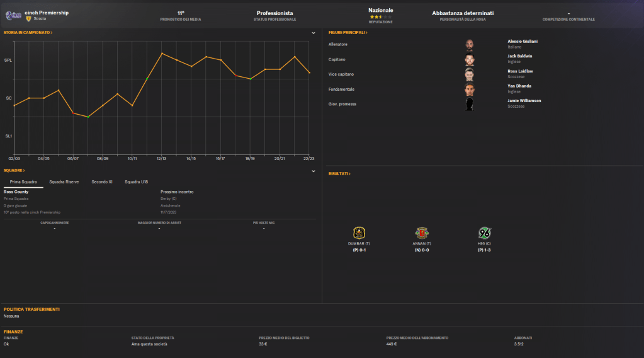Open manager Alessio Giuliani's portrait
This screenshot has width=644, height=358.
[x=469, y=45]
